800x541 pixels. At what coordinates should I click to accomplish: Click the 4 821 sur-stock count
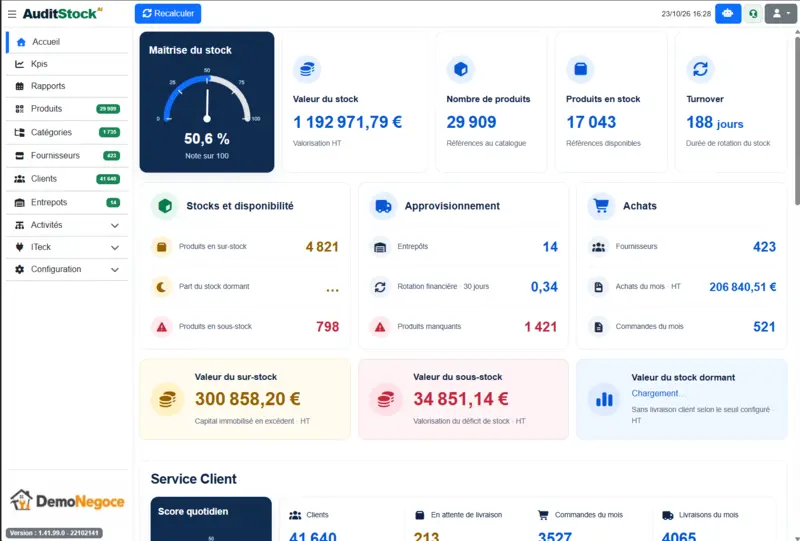pos(322,247)
